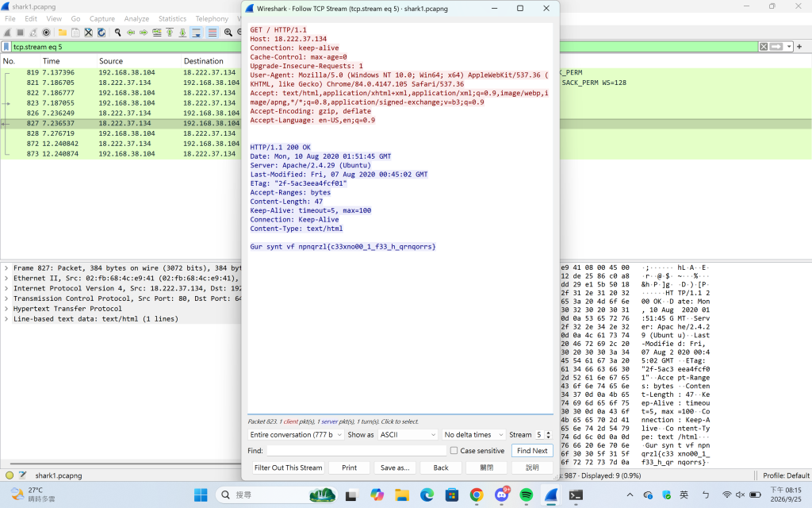Reload the capture file from the toolbar

(x=101, y=32)
